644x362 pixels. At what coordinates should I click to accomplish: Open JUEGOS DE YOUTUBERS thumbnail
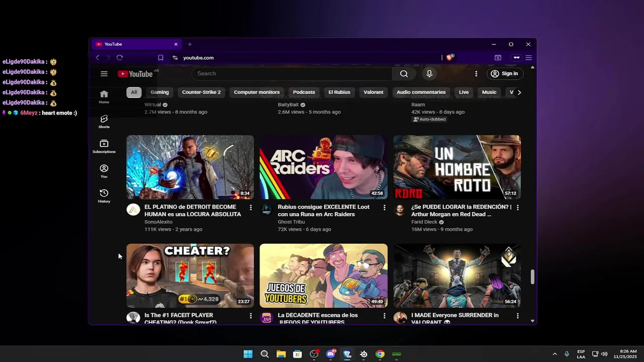[324, 276]
